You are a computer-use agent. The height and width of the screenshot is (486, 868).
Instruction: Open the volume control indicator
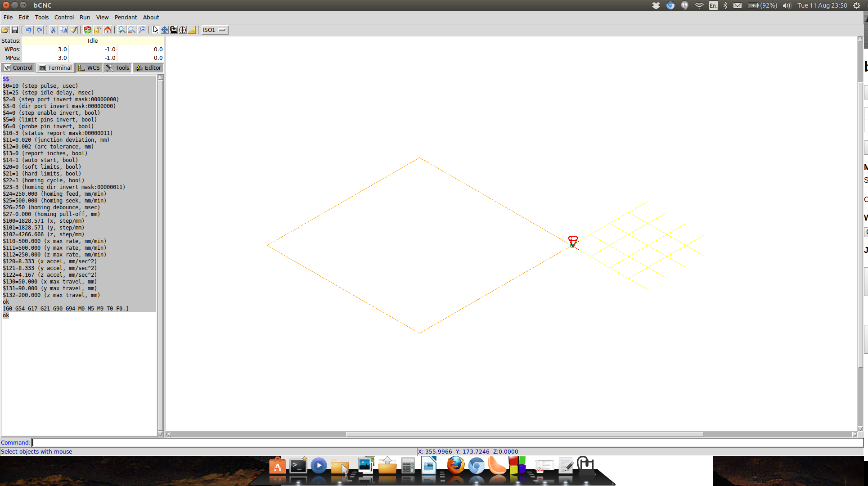tap(787, 5)
